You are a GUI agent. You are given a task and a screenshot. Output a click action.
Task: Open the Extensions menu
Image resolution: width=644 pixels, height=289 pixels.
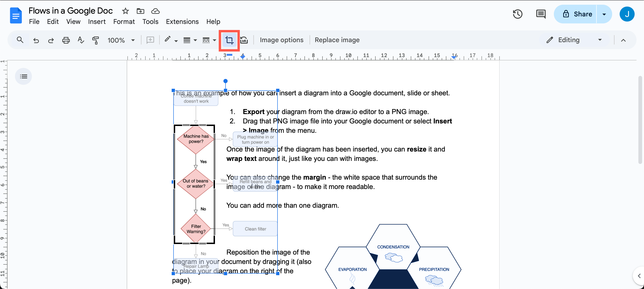pyautogui.click(x=182, y=22)
